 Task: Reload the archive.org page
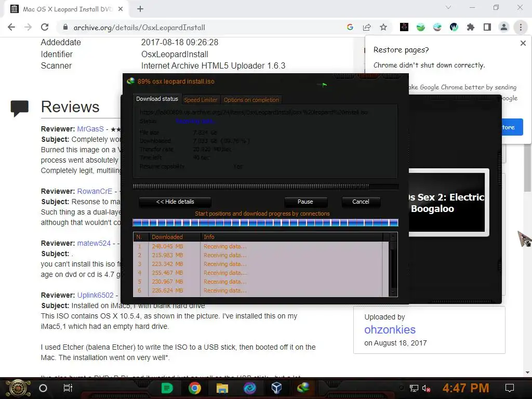point(45,27)
